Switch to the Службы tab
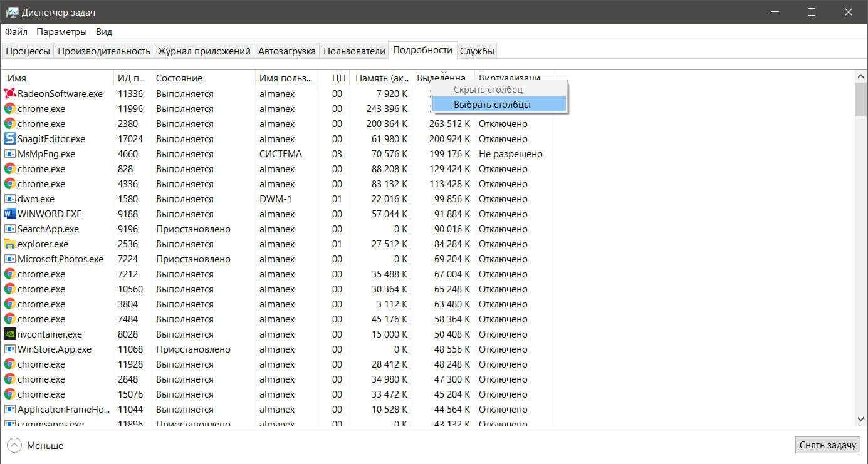The width and height of the screenshot is (868, 464). coord(477,51)
